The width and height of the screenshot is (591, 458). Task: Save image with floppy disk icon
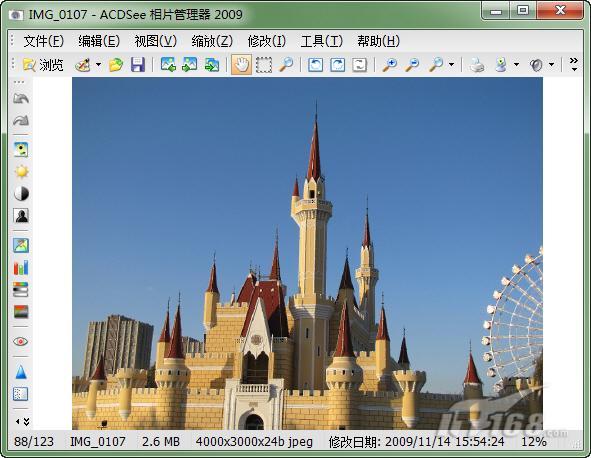(138, 65)
